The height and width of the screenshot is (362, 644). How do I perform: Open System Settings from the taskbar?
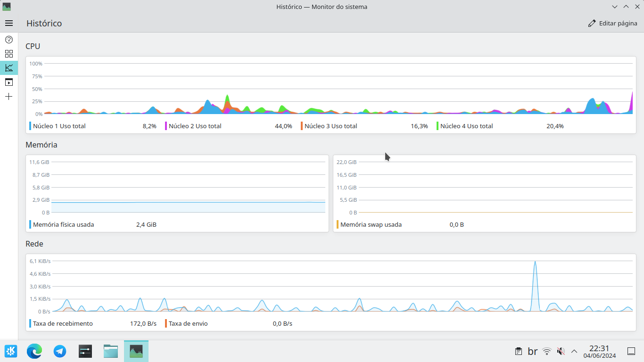point(85,351)
